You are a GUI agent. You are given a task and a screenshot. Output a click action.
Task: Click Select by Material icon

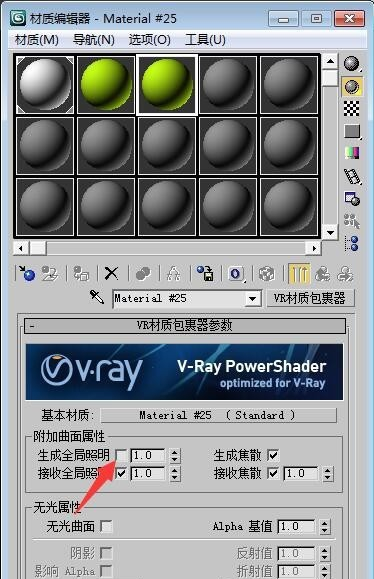(x=352, y=221)
